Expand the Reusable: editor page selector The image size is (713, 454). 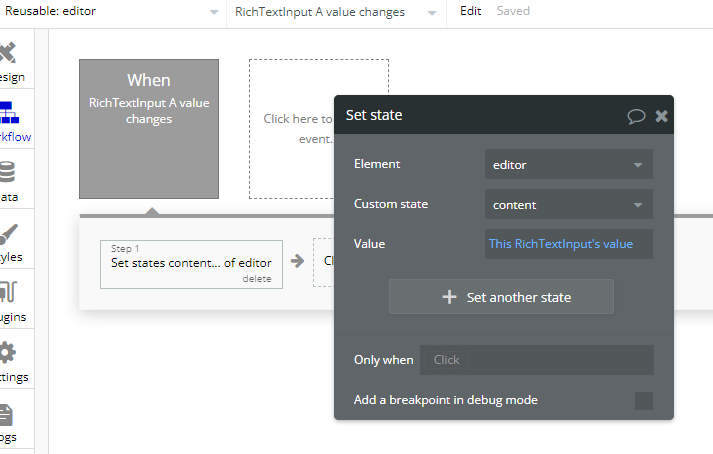point(112,12)
